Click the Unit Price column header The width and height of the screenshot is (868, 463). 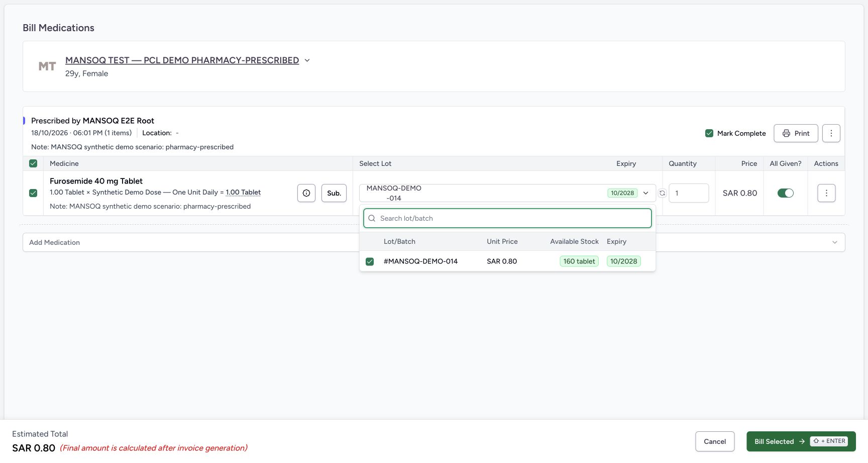point(502,241)
